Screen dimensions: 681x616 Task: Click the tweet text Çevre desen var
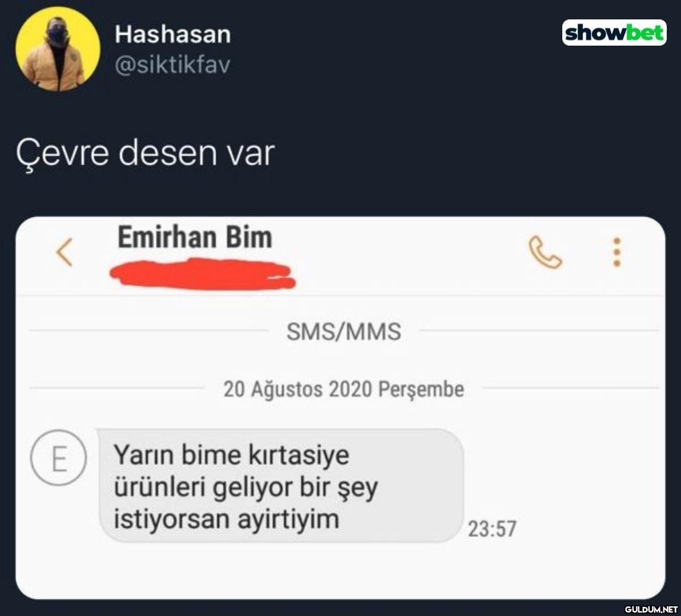[x=145, y=153]
